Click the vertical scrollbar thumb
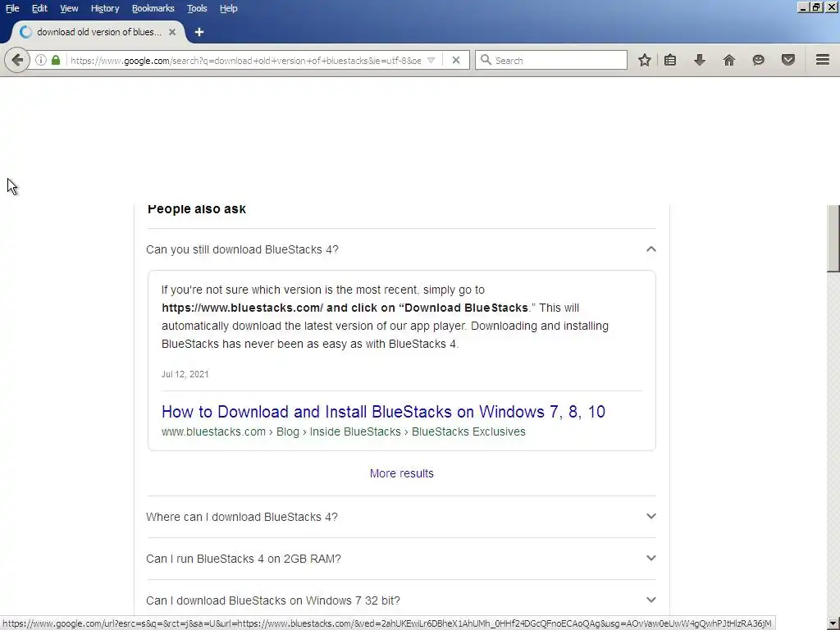 [x=833, y=239]
